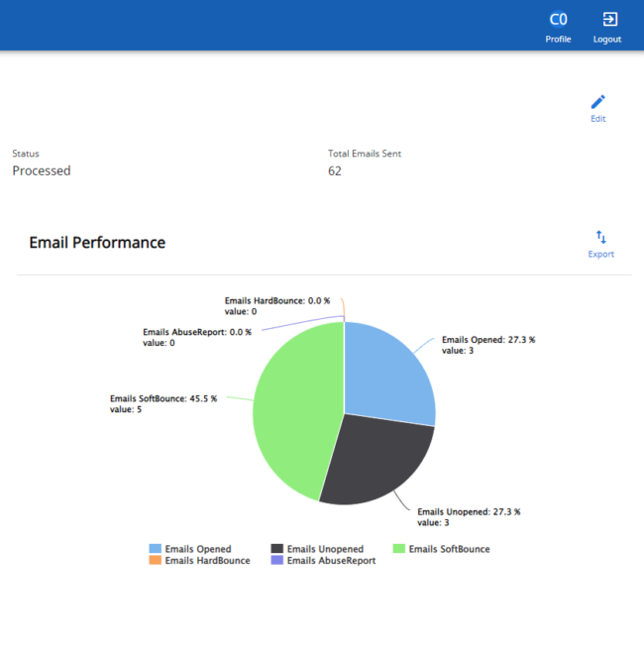Click the 'Emails Opened: 27.3 %' callout label
Viewport: 644px width, 654px height.
(x=487, y=340)
